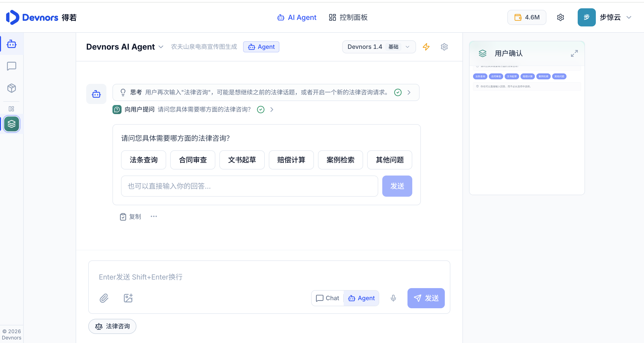
Task: Open the robot agent sidebar icon
Action: 12,44
